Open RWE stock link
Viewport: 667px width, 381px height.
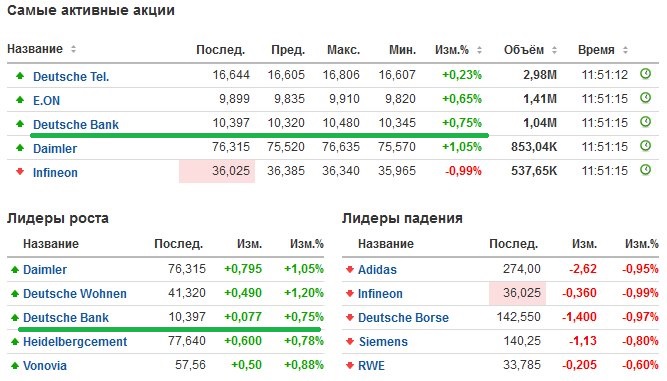[371, 365]
